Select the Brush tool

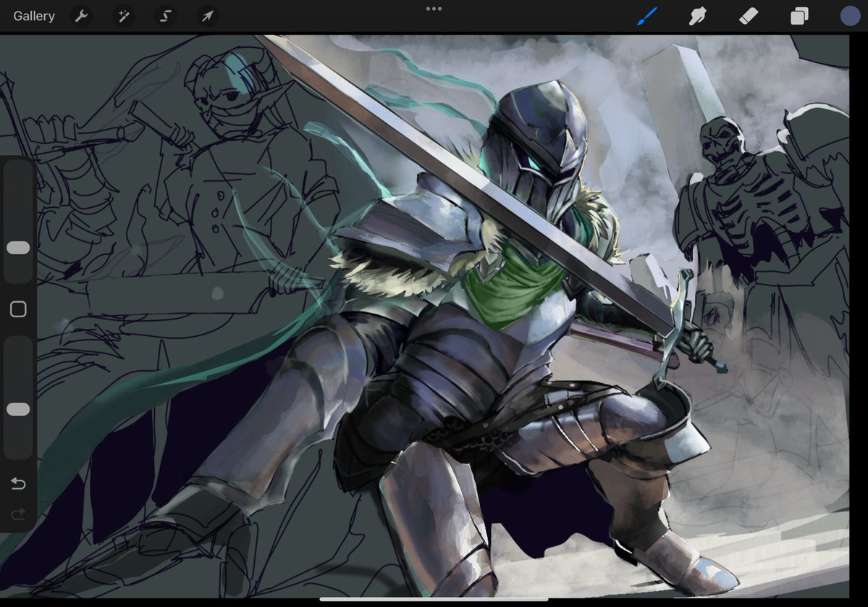(x=647, y=16)
